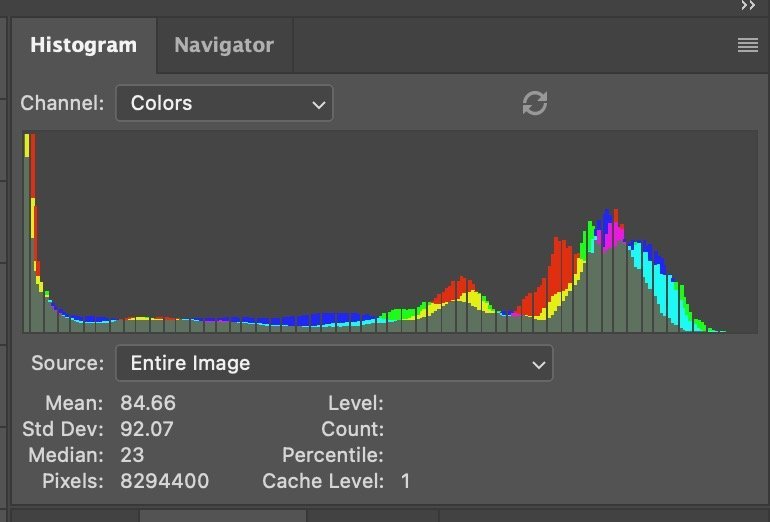Click the chevron arrow in the Channel dropdown

(319, 104)
